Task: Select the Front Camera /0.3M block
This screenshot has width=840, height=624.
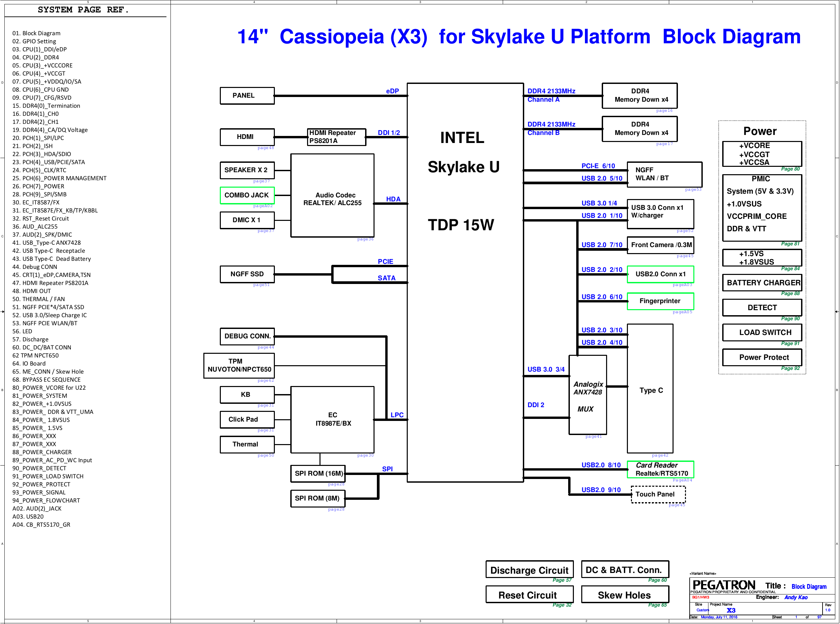Action: point(660,245)
